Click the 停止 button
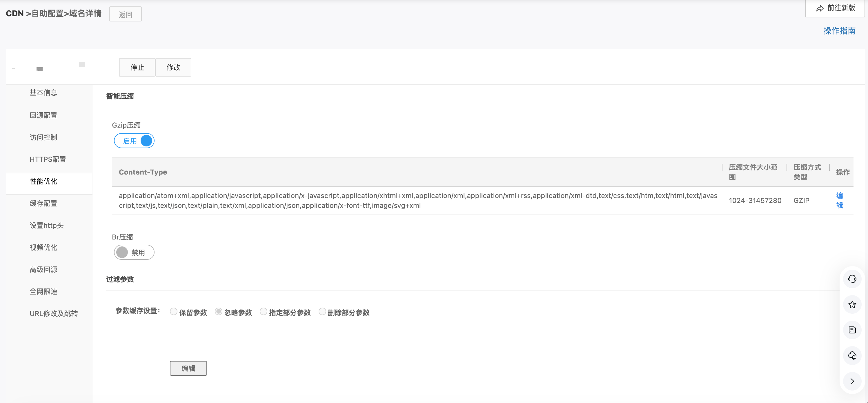868x403 pixels. 137,67
